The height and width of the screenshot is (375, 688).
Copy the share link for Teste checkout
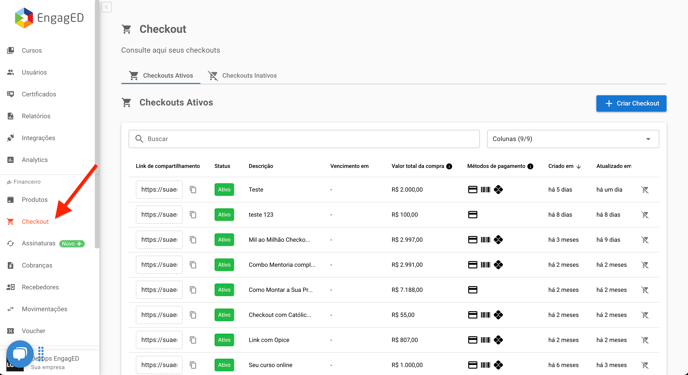click(x=193, y=190)
